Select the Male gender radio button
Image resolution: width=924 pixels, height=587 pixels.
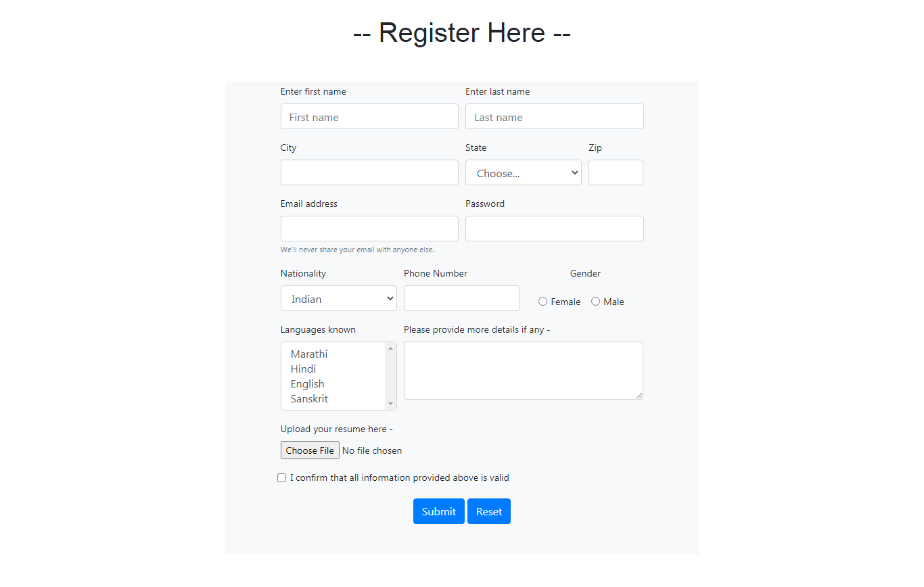pyautogui.click(x=595, y=301)
